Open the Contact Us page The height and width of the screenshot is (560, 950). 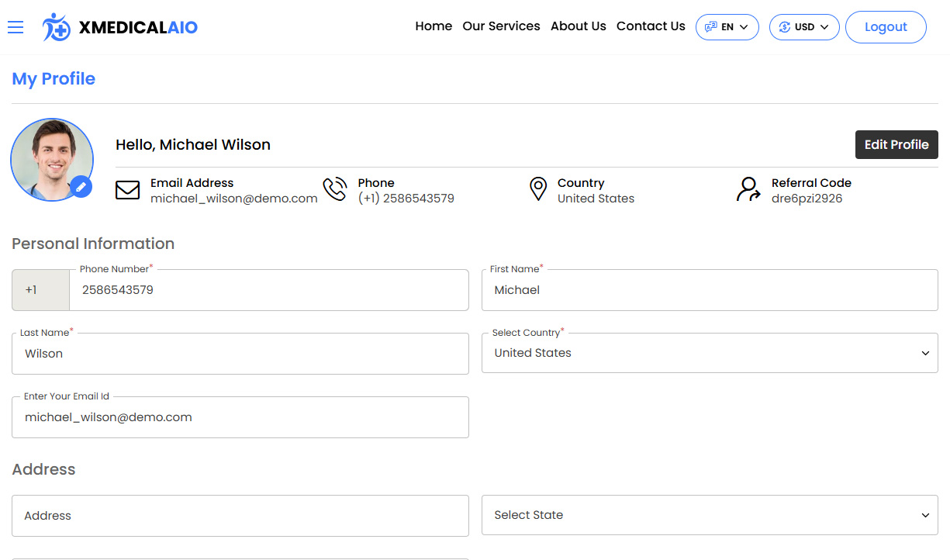click(651, 26)
